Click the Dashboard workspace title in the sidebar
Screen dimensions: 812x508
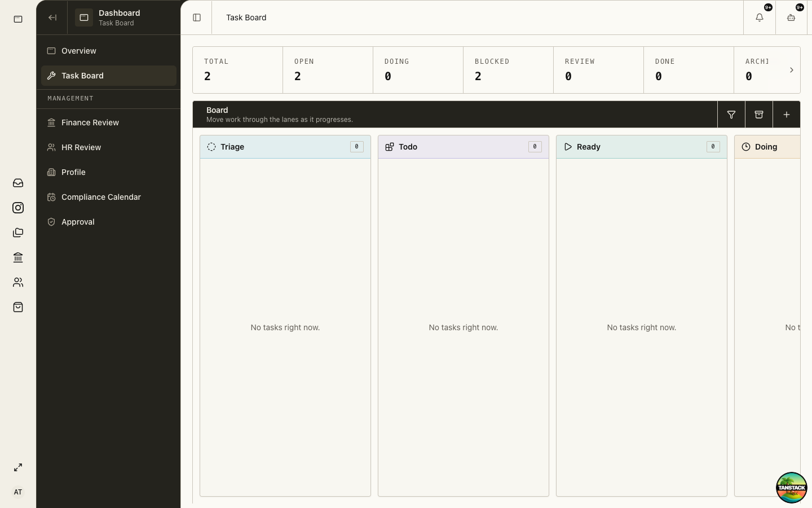[120, 13]
